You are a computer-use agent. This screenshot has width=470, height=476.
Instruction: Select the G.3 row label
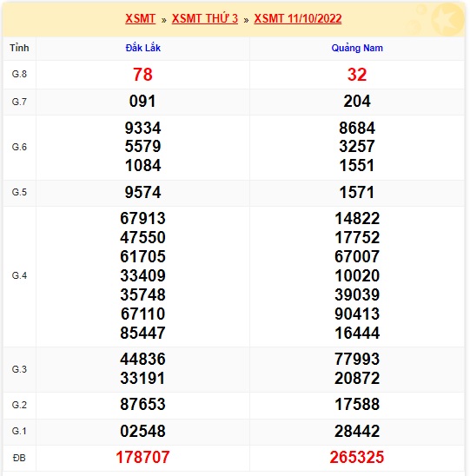[x=19, y=369]
